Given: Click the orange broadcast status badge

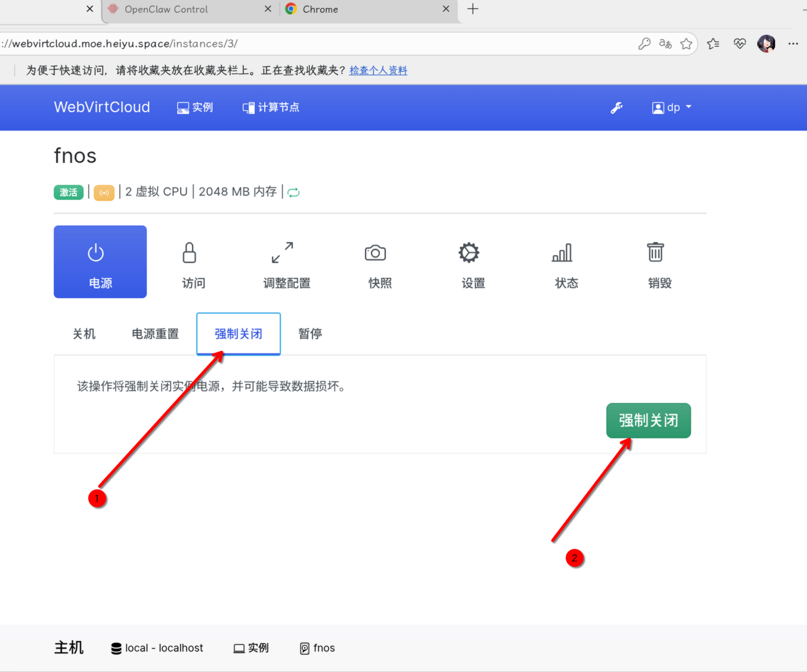Looking at the screenshot, I should click(x=104, y=192).
